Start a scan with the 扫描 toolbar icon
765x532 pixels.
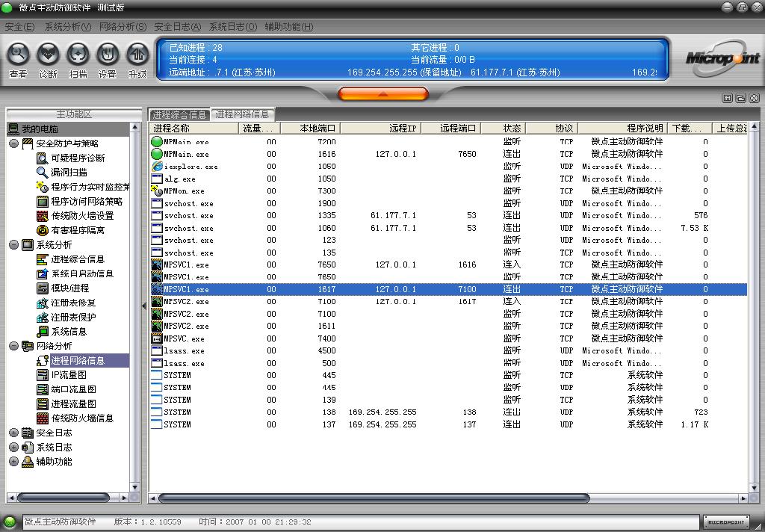click(x=78, y=55)
